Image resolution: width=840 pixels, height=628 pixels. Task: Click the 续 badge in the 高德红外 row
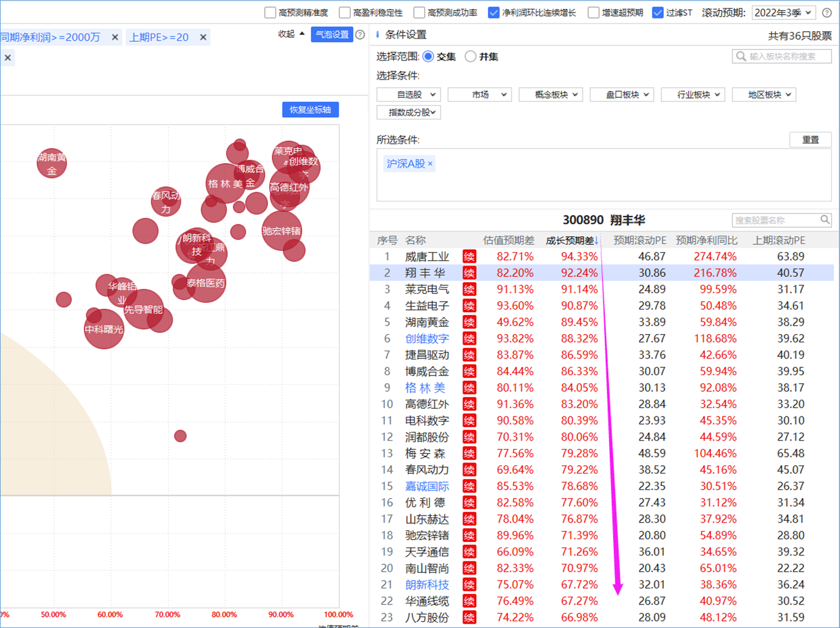point(469,404)
